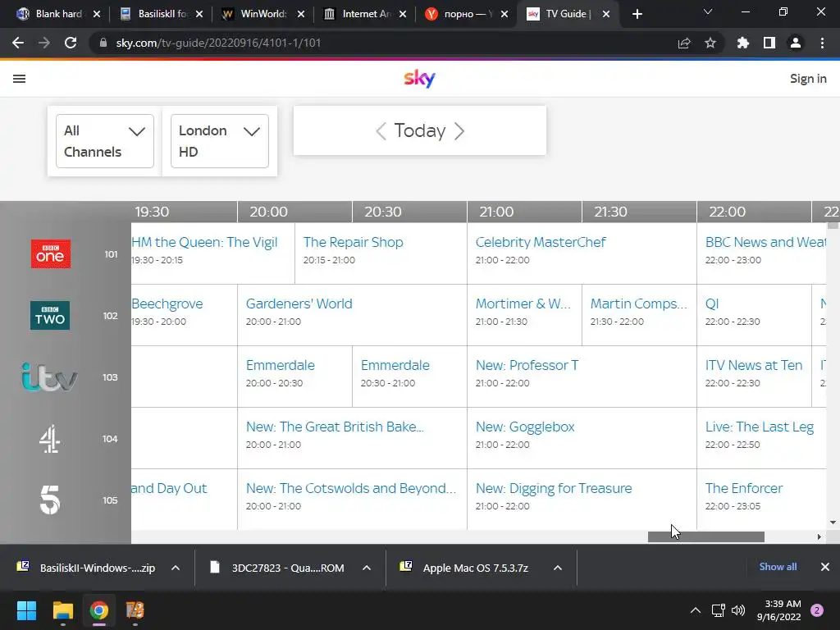This screenshot has height=630, width=840.
Task: Click the browser forward arrow
Action: coord(44,43)
